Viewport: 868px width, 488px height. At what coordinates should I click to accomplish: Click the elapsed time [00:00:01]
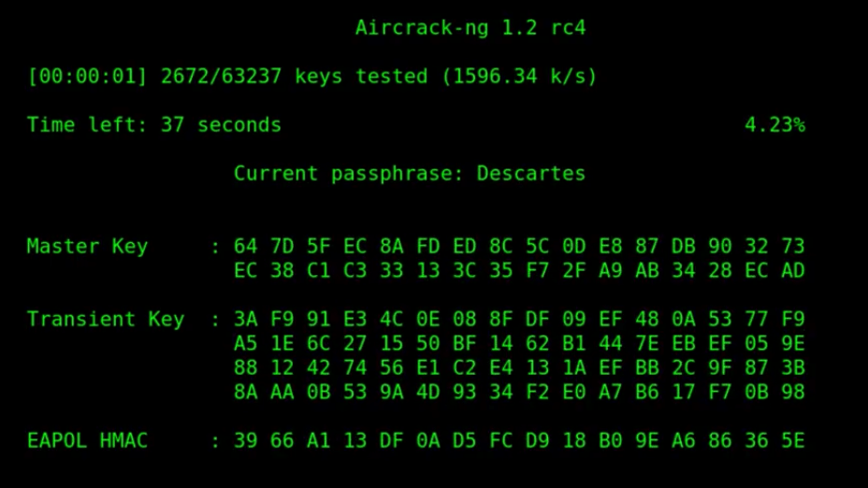(x=87, y=77)
